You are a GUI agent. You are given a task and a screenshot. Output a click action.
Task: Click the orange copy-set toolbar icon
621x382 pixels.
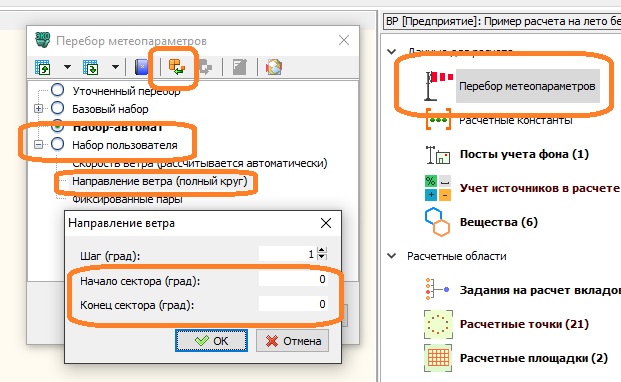(177, 67)
